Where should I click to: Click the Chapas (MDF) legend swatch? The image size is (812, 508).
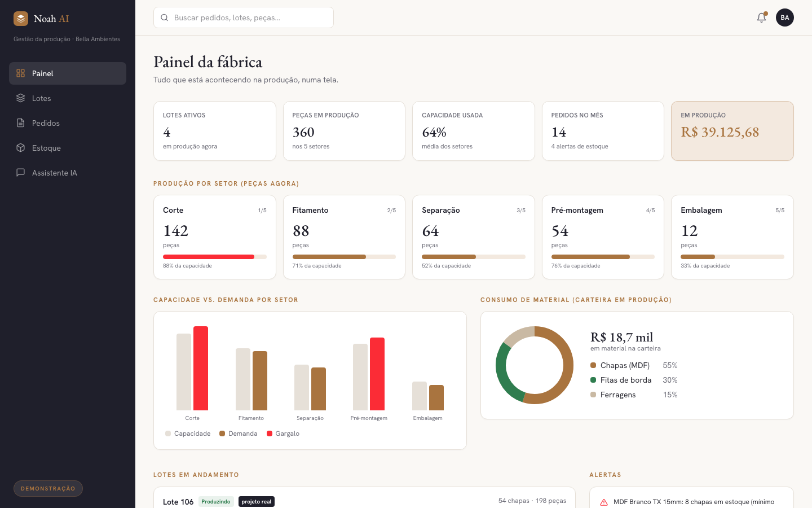coord(593,365)
